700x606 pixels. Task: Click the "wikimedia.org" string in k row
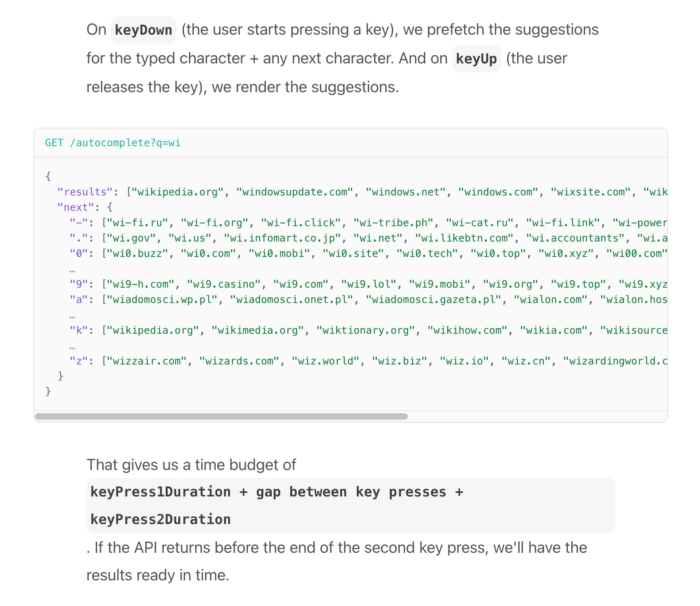[258, 330]
